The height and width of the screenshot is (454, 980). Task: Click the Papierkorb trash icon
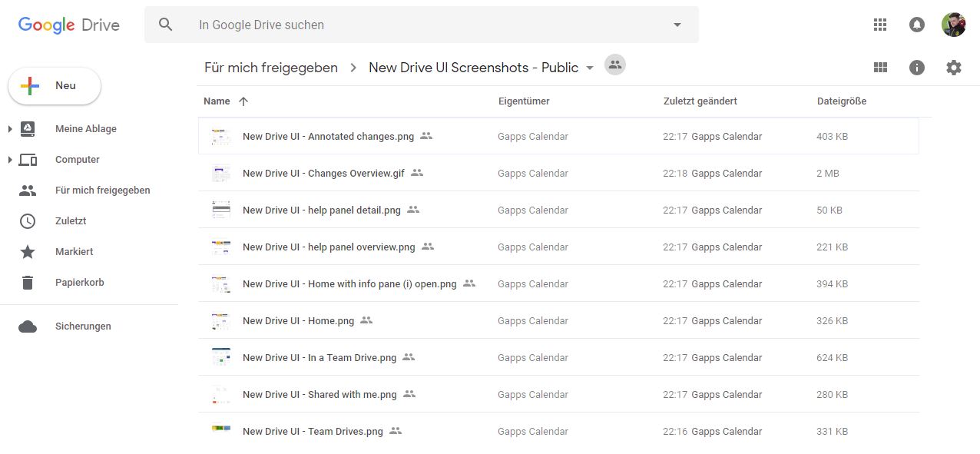28,283
